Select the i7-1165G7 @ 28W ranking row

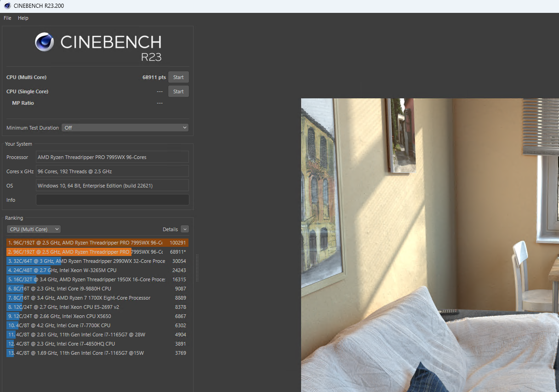pyautogui.click(x=97, y=335)
